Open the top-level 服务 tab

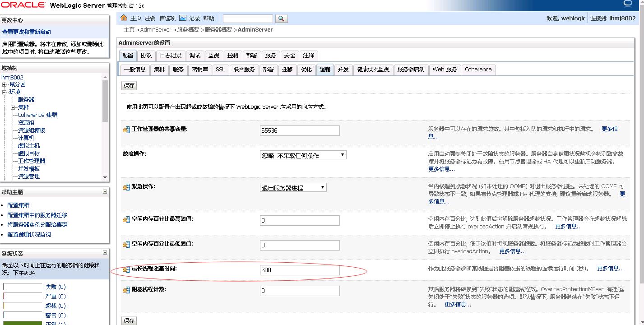271,56
